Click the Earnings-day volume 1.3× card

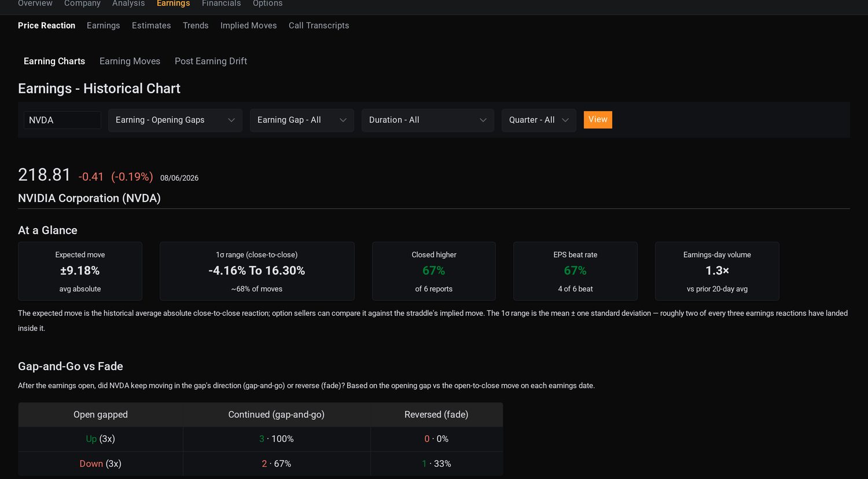tap(717, 271)
